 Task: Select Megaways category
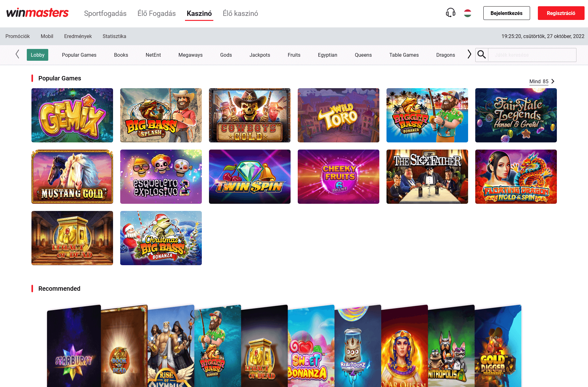pos(190,55)
